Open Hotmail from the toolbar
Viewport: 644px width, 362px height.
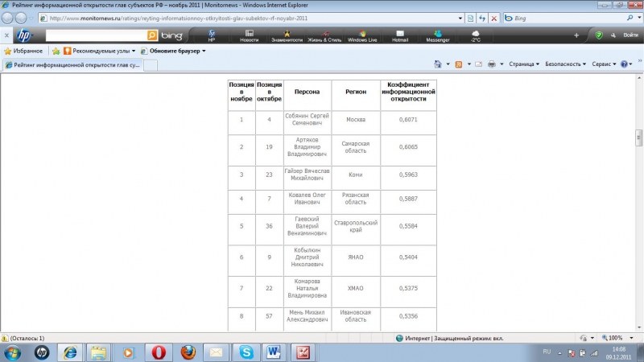(x=400, y=35)
